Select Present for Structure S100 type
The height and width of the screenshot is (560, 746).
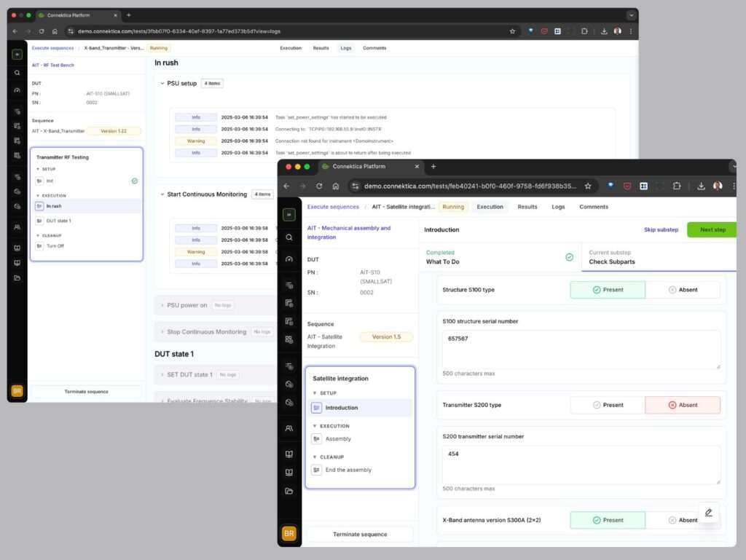pyautogui.click(x=608, y=290)
